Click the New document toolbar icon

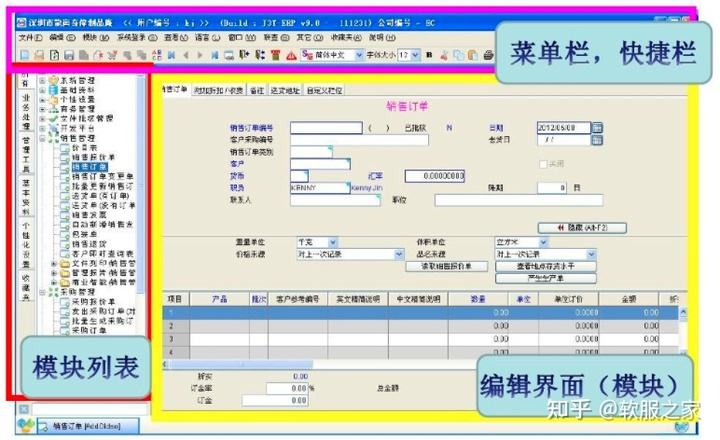[25, 55]
